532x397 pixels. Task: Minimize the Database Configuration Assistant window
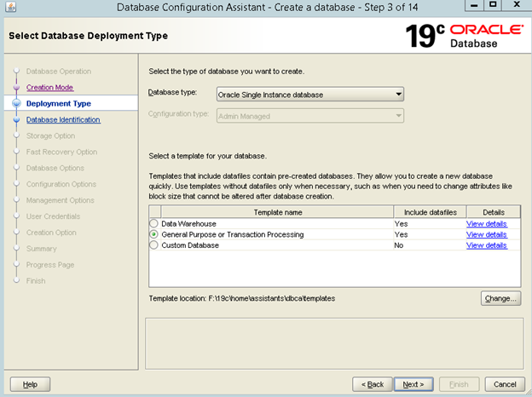tap(474, 5)
